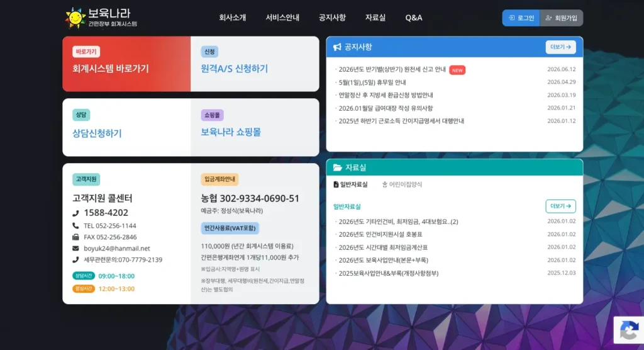Viewport: 644px width, 350px height.
Task: Open notice 연말정산 후 지방세 환급신청 방법안내
Action: (x=386, y=95)
